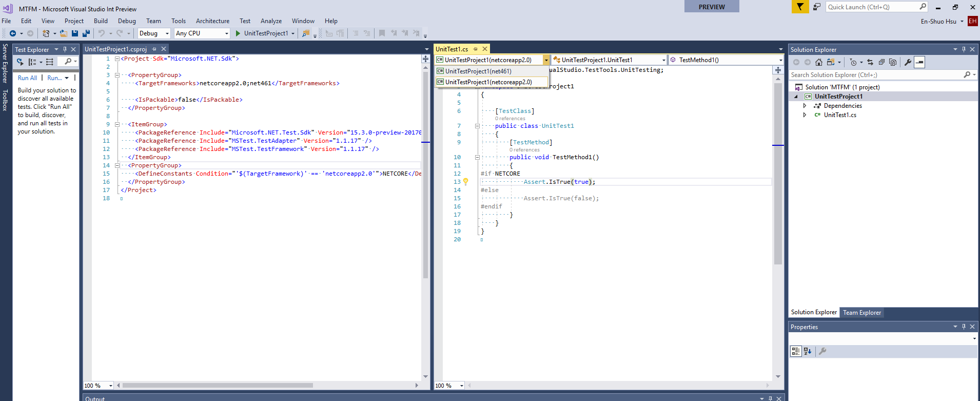Image resolution: width=980 pixels, height=401 pixels.
Task: Click the feedback icon beside Quick Launch
Action: coord(817,7)
